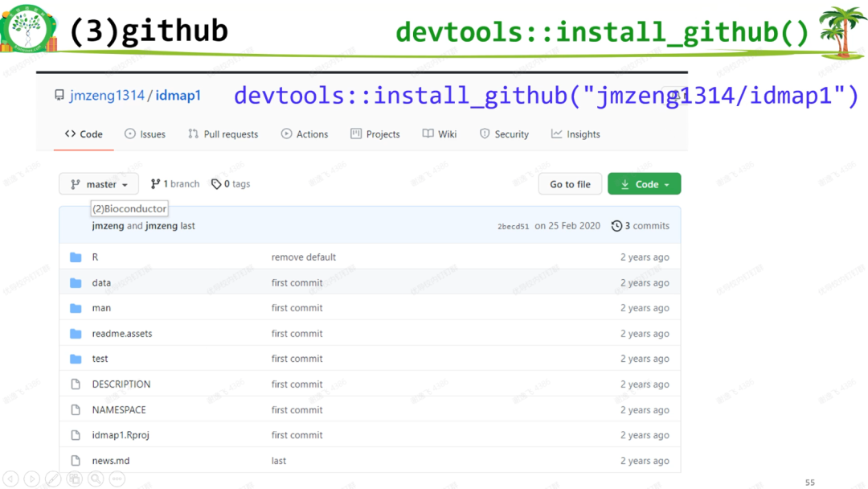Open the jmzeng1314 owner link
The image size is (868, 489).
(107, 95)
